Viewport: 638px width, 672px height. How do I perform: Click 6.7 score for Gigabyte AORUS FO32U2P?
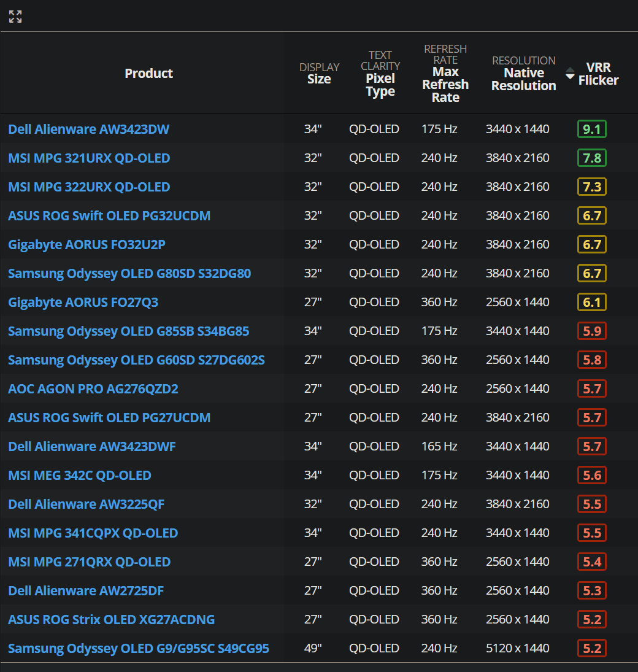coord(592,244)
